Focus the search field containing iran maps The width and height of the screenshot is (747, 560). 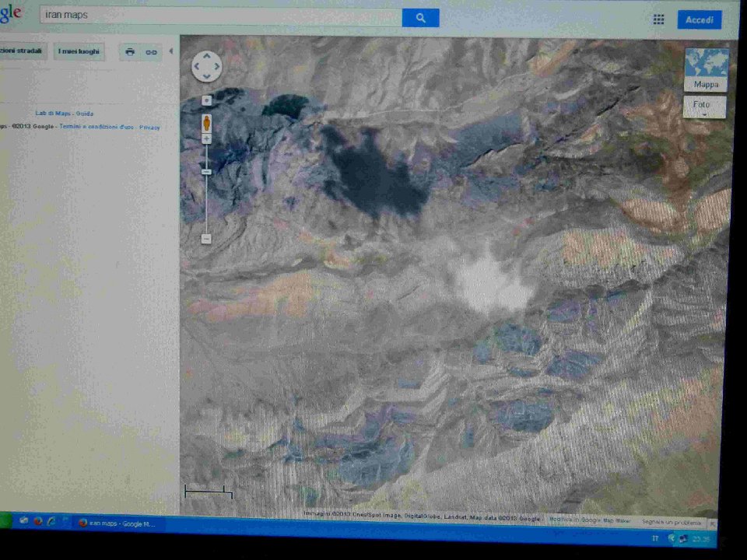[x=221, y=16]
